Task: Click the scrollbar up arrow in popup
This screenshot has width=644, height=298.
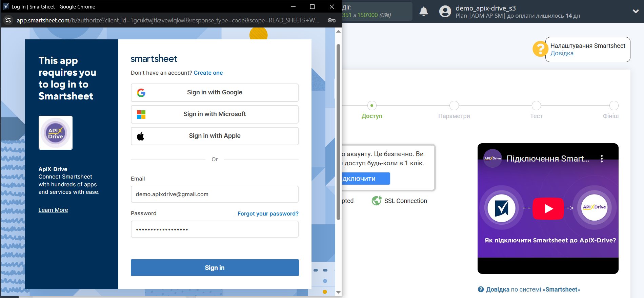Action: (338, 31)
